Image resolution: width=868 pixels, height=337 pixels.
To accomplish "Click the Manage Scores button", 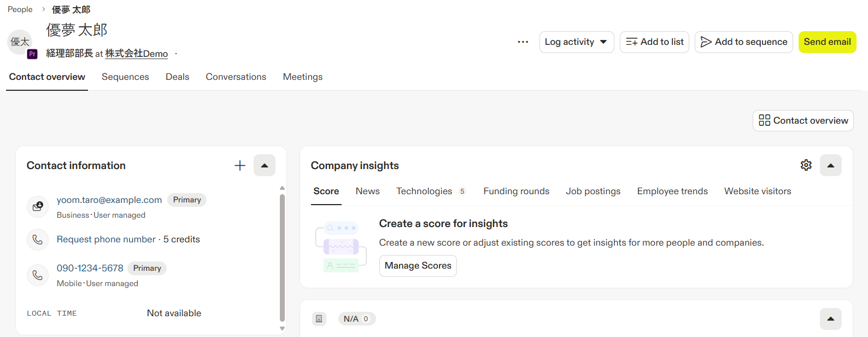I will (418, 266).
